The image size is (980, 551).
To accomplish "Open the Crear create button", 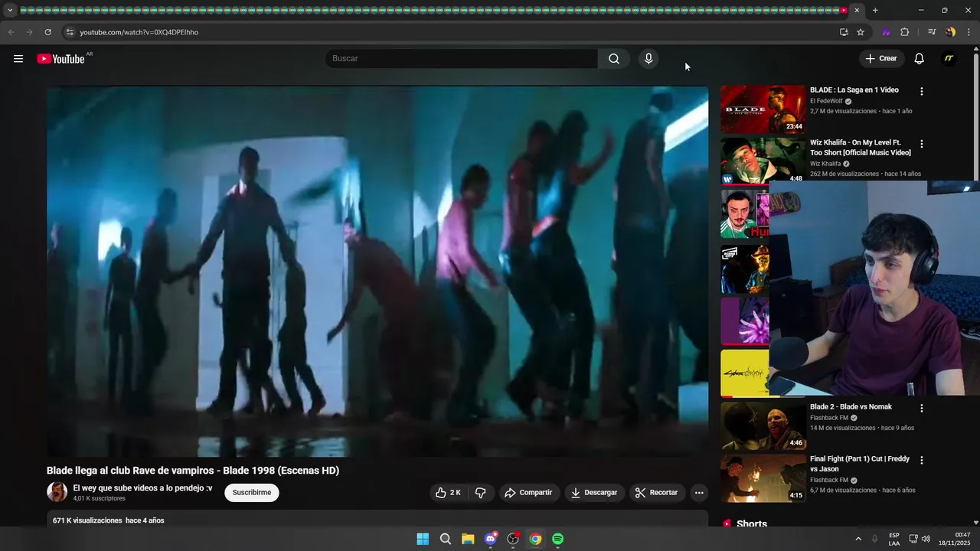I will click(881, 59).
